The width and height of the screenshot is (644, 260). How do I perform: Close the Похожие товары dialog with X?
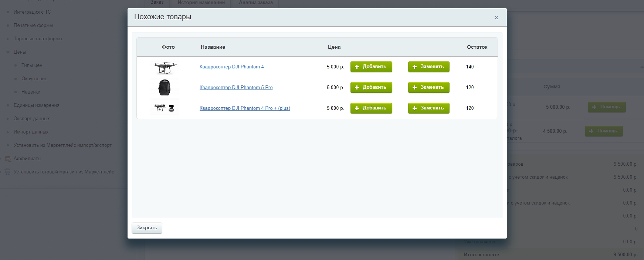tap(496, 17)
